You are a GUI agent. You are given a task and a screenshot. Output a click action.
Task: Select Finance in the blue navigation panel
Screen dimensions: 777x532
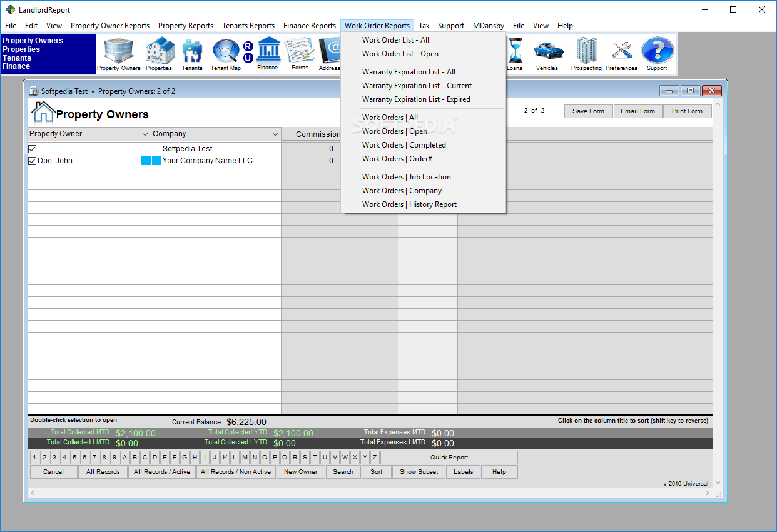16,66
